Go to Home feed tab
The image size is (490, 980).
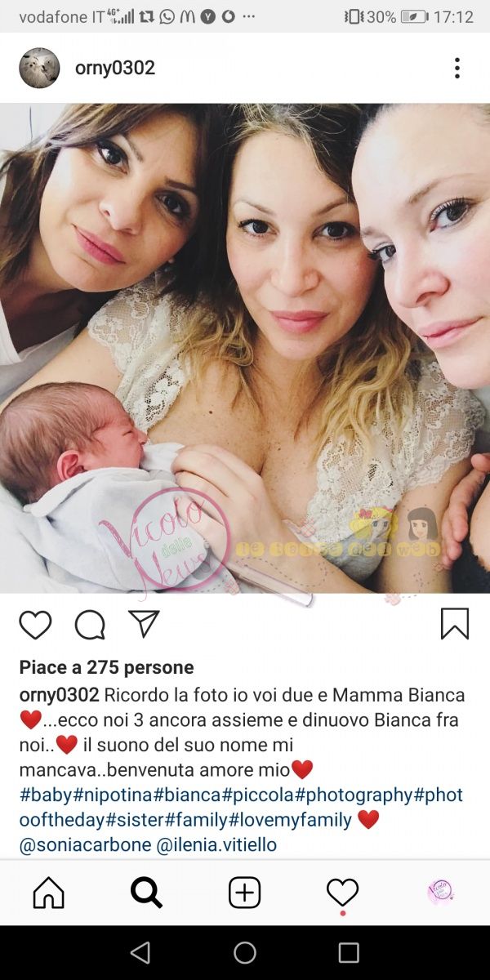click(x=49, y=893)
